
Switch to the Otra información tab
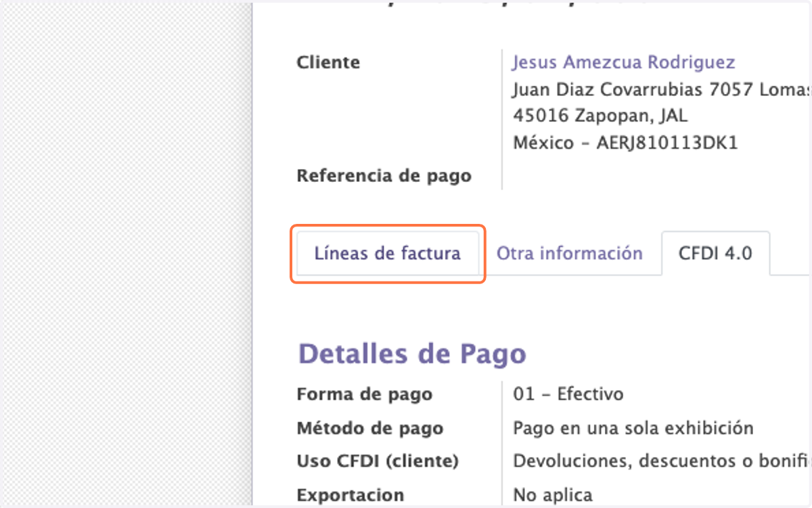pos(570,254)
